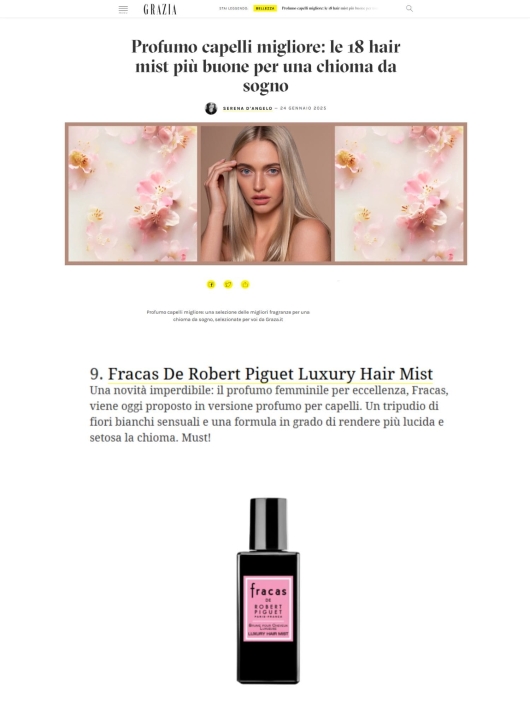Click the third yellow share icon
This screenshot has width=530, height=707.
tap(245, 285)
